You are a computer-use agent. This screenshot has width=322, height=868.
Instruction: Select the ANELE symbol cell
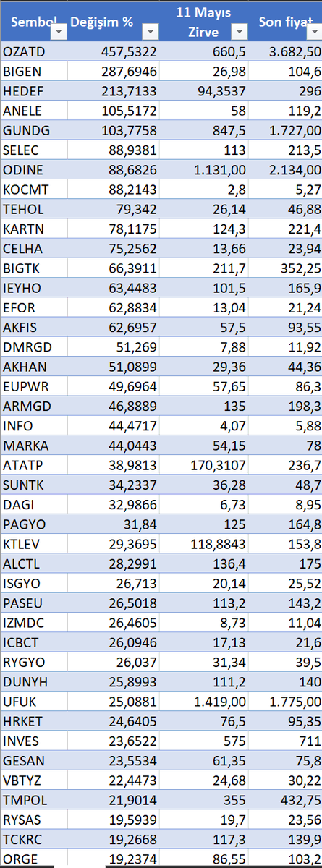pos(34,111)
